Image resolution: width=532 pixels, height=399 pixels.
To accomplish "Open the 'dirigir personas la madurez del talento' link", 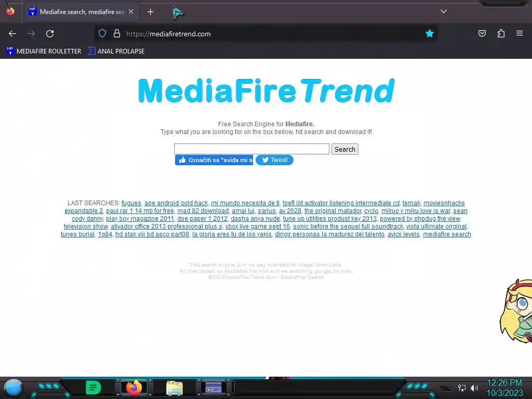I will coord(329,234).
